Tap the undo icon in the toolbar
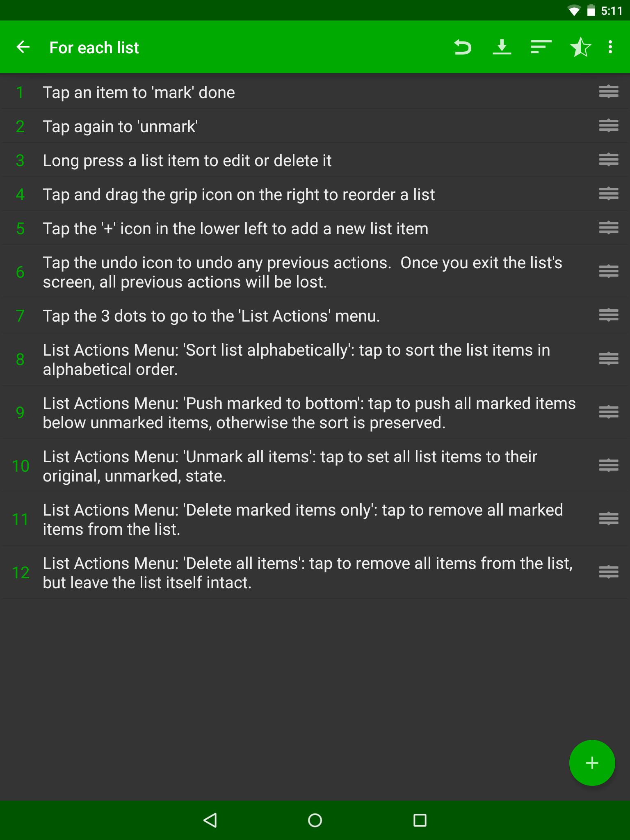This screenshot has height=840, width=630. coord(463,47)
